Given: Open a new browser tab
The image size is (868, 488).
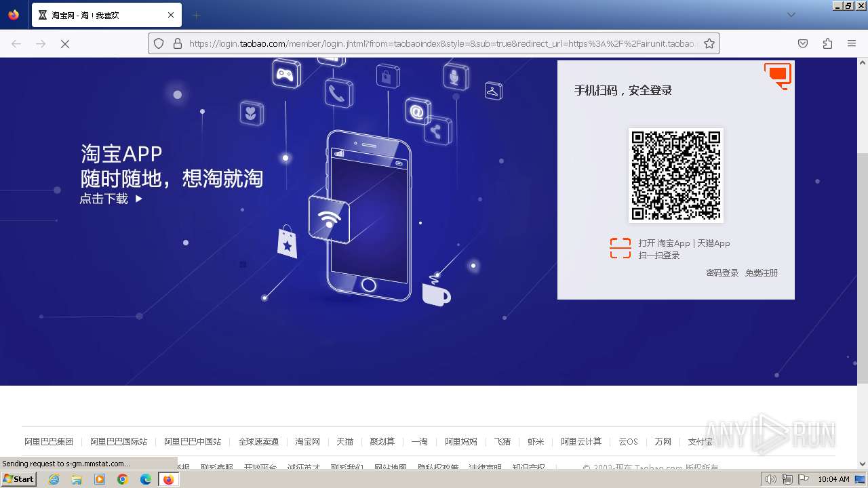Looking at the screenshot, I should coord(196,15).
